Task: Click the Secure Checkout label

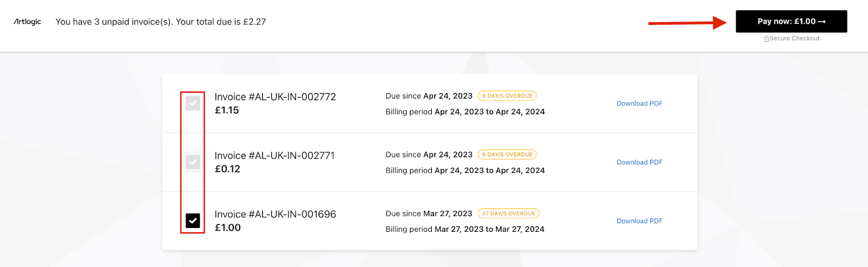Action: pos(794,38)
